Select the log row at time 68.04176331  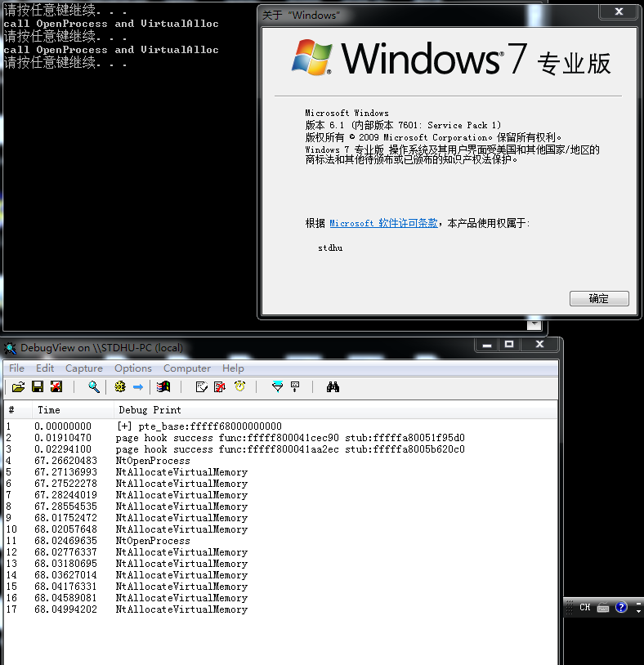click(280, 587)
